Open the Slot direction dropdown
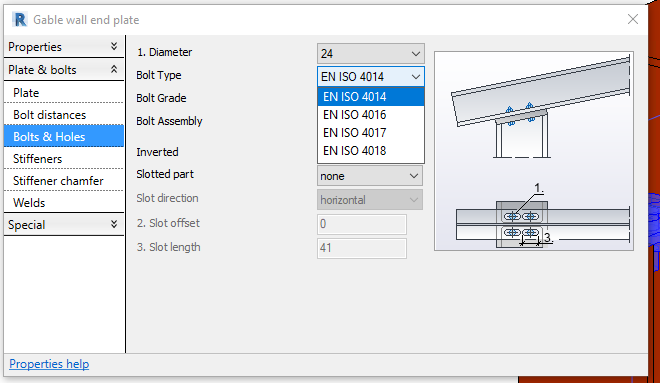This screenshot has width=660, height=383. tap(370, 200)
